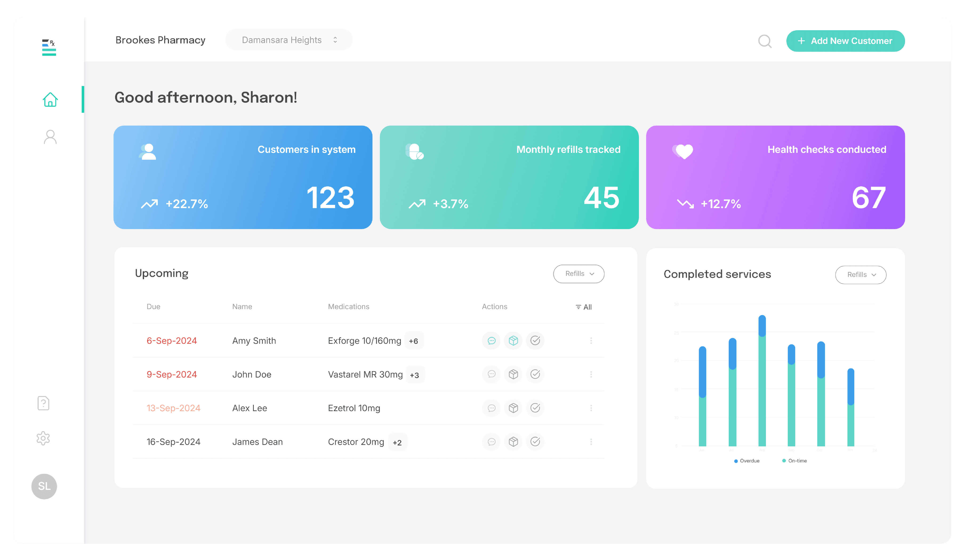This screenshot has height=560, width=964.
Task: Open the Refills dropdown in Completed services
Action: (860, 274)
